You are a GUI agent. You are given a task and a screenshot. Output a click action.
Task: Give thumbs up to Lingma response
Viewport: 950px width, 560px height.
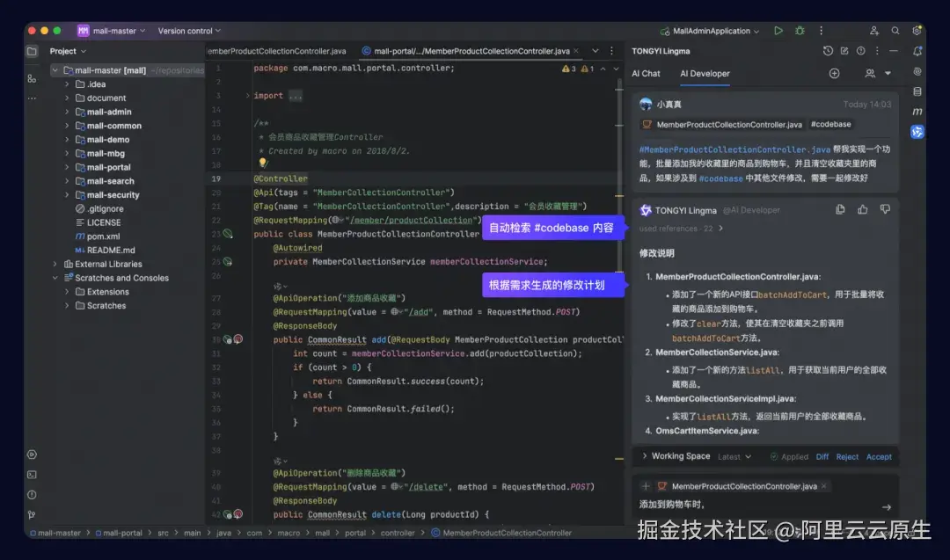(x=862, y=209)
